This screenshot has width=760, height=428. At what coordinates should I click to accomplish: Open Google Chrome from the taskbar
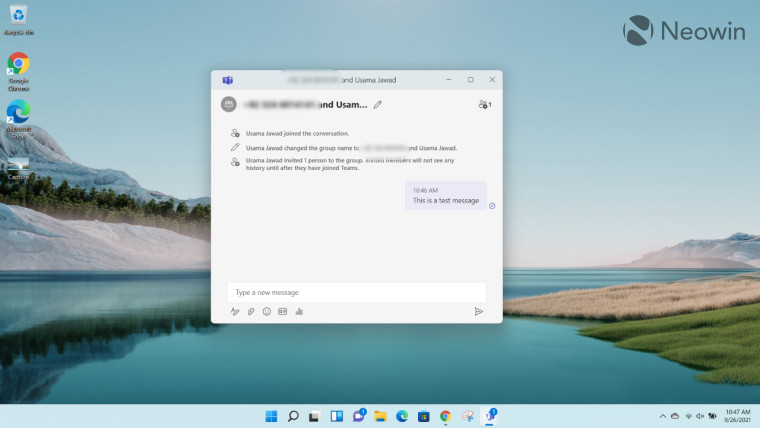point(445,416)
